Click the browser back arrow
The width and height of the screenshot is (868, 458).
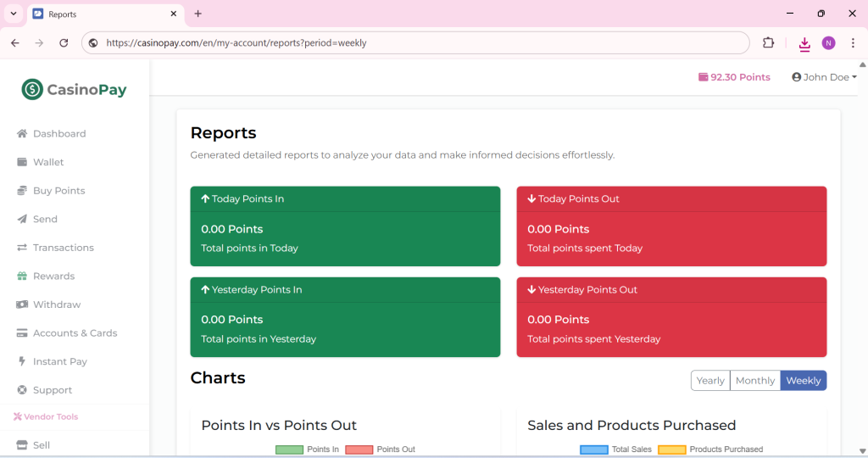[15, 42]
